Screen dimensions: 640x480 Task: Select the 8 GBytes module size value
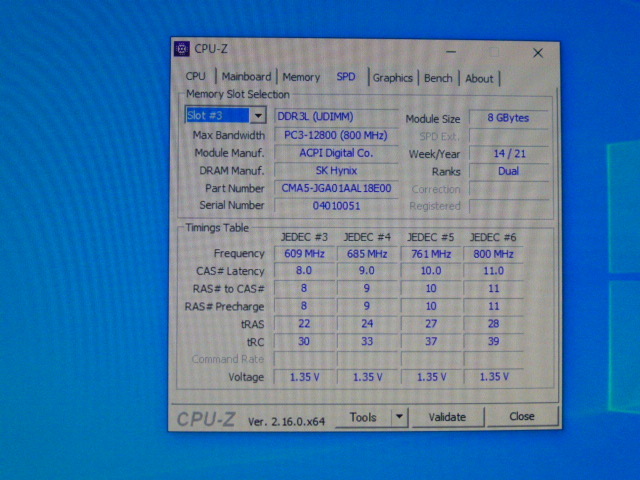point(508,118)
